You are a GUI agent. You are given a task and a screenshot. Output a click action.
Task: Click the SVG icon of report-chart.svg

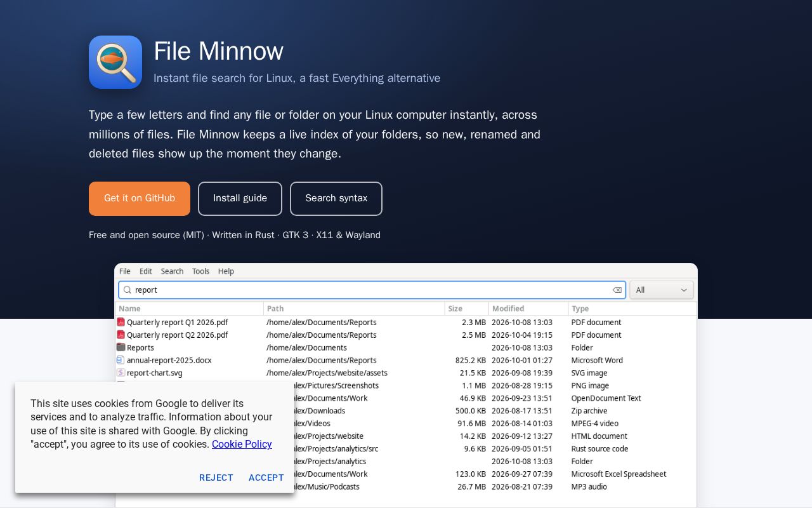(x=121, y=373)
